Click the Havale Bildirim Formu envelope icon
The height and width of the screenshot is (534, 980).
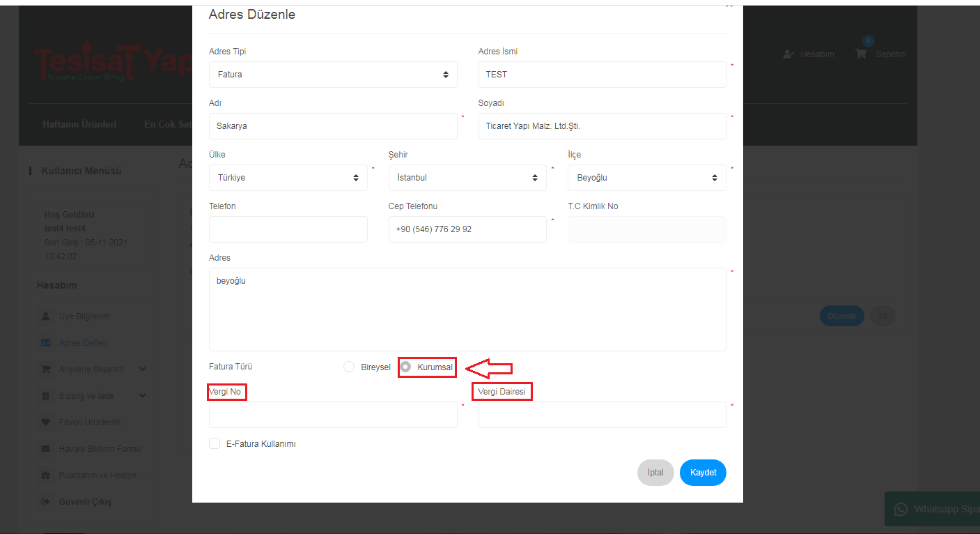[46, 448]
